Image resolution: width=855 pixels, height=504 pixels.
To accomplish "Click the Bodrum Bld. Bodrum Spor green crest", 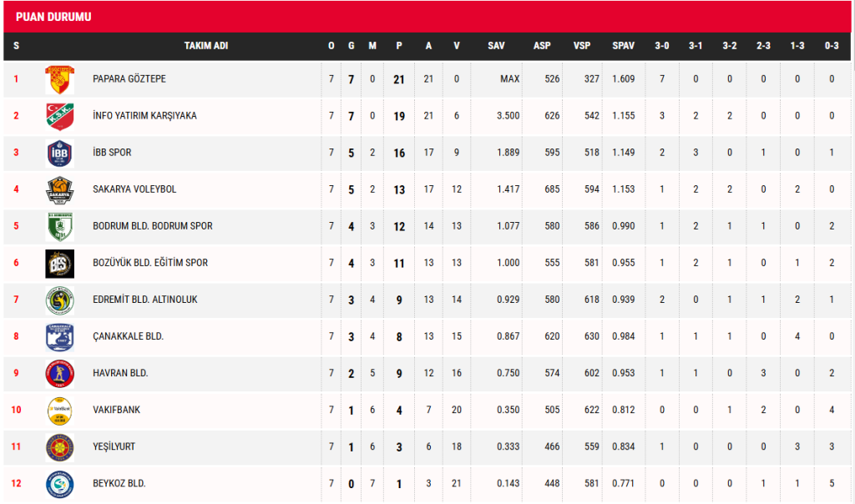I will point(59,227).
